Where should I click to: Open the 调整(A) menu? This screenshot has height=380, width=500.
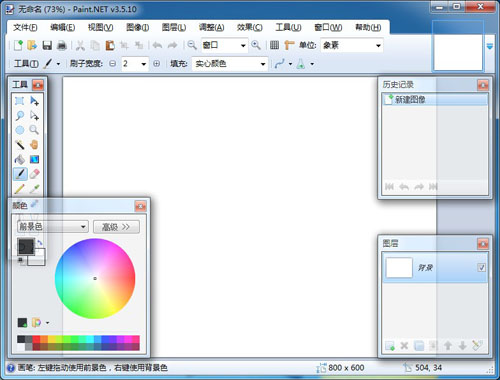point(211,27)
